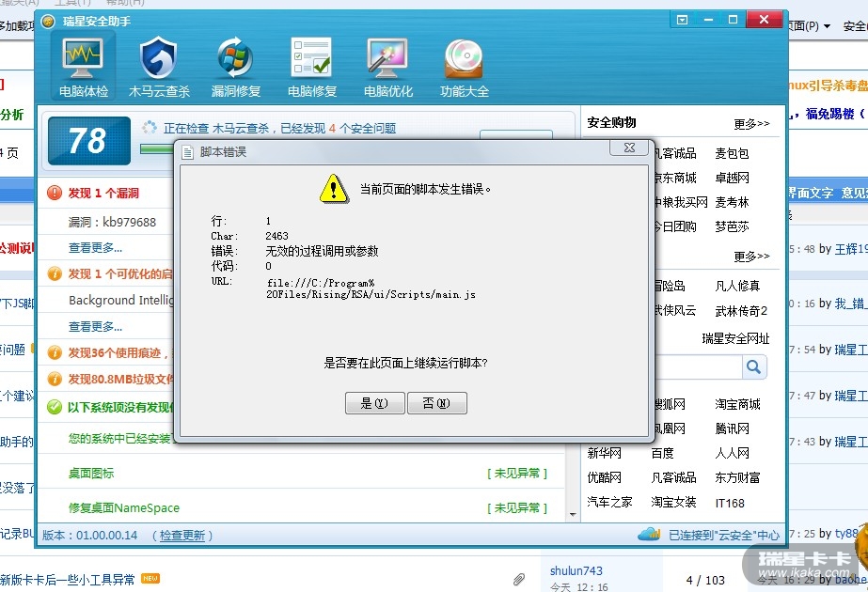Open the IT168 link

tap(730, 503)
